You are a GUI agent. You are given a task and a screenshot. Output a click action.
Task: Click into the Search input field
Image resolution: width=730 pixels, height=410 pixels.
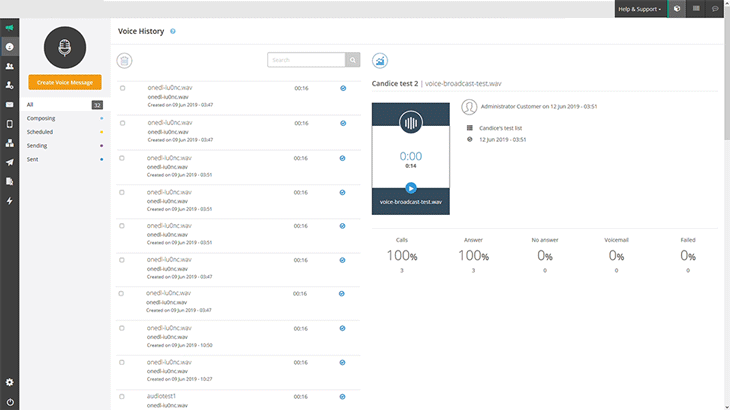pyautogui.click(x=306, y=60)
